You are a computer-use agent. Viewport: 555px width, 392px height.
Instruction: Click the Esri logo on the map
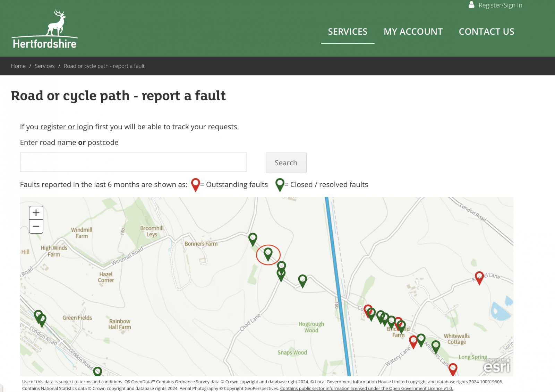[497, 366]
